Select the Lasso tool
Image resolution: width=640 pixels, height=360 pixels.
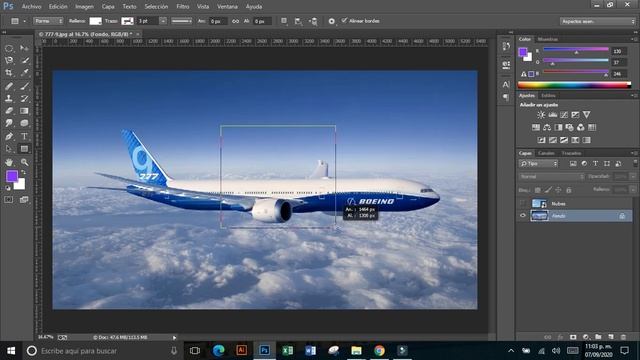point(9,61)
